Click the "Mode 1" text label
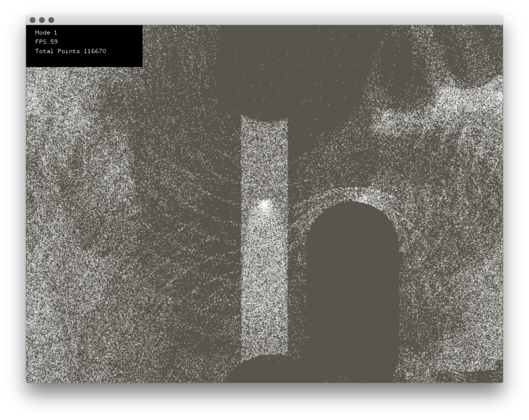 (x=46, y=33)
